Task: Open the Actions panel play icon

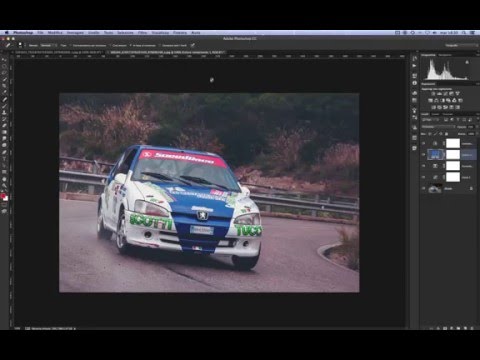Action: [x=414, y=66]
